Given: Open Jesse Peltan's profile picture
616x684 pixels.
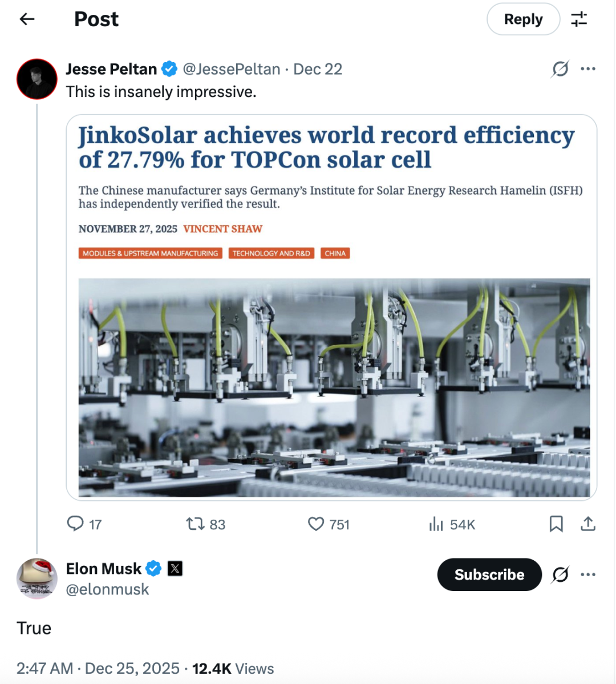Looking at the screenshot, I should click(x=37, y=79).
